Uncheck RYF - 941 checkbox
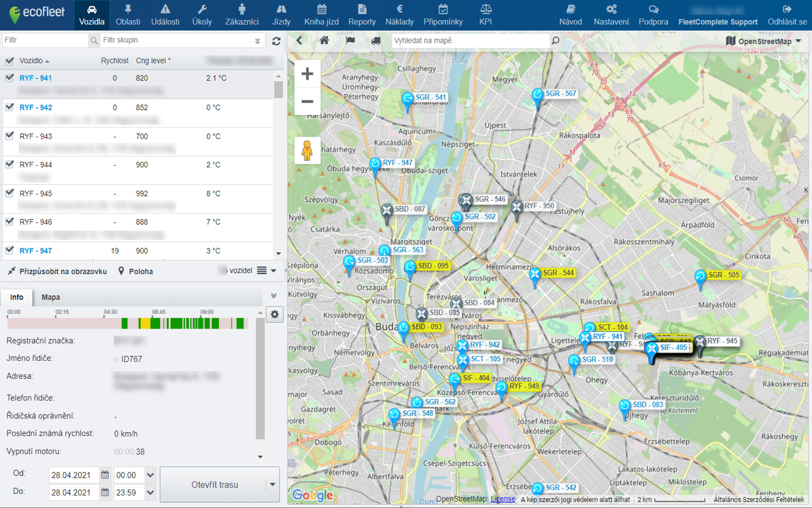 click(x=9, y=78)
